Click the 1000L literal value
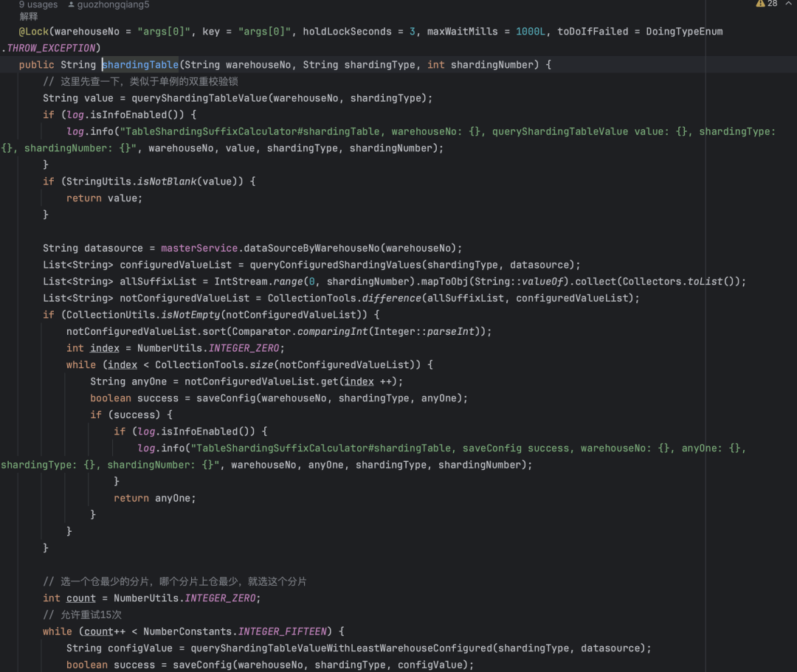The image size is (797, 672). coord(531,32)
